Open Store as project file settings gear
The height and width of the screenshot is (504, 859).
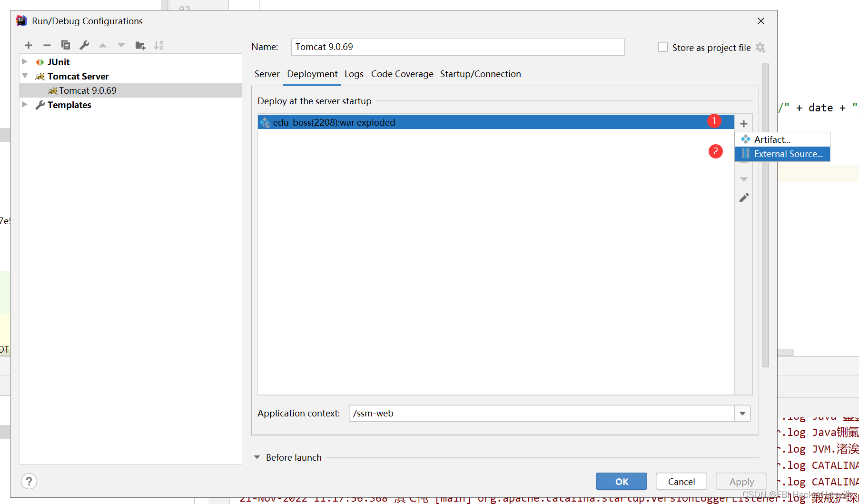coord(760,48)
